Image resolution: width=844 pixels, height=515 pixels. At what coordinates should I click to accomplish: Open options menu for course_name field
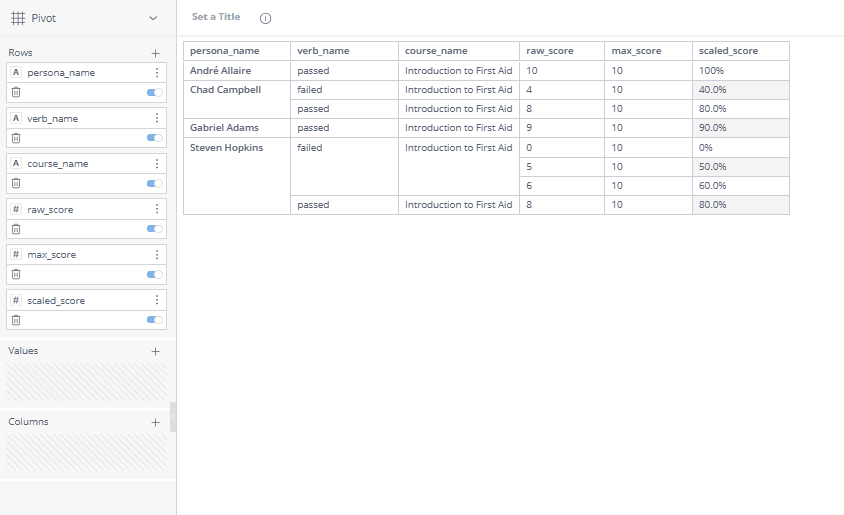pyautogui.click(x=157, y=164)
